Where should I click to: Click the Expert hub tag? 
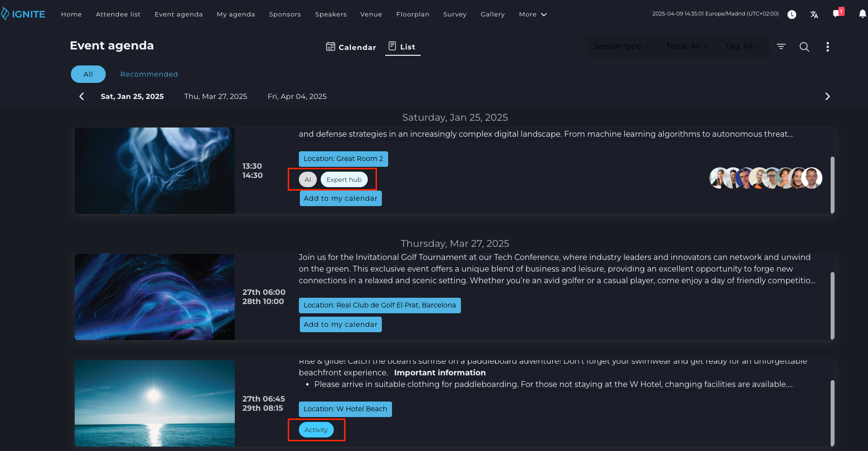pos(344,179)
